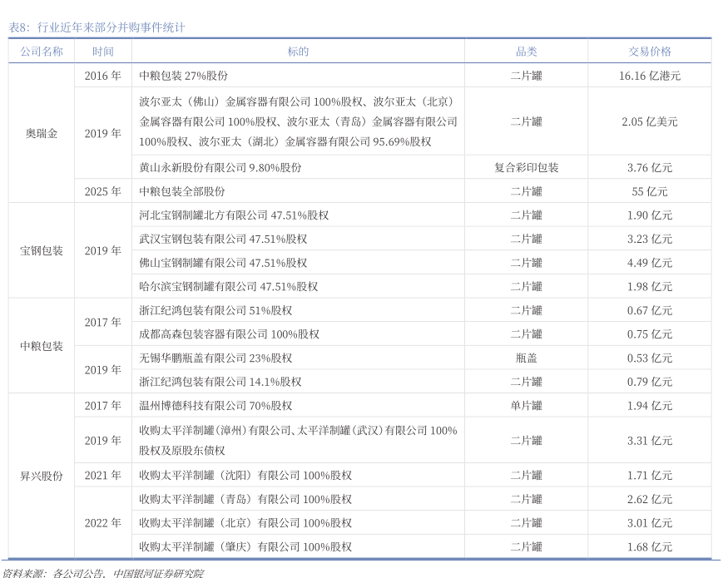Select the 2.05 亿美元 price cell
728x578 pixels.
coord(650,121)
